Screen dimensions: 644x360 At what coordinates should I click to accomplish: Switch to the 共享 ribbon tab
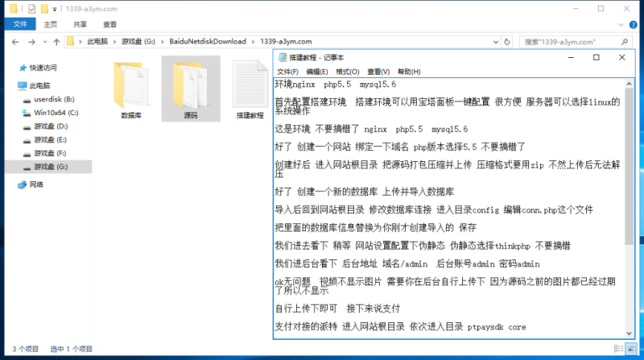(x=80, y=24)
